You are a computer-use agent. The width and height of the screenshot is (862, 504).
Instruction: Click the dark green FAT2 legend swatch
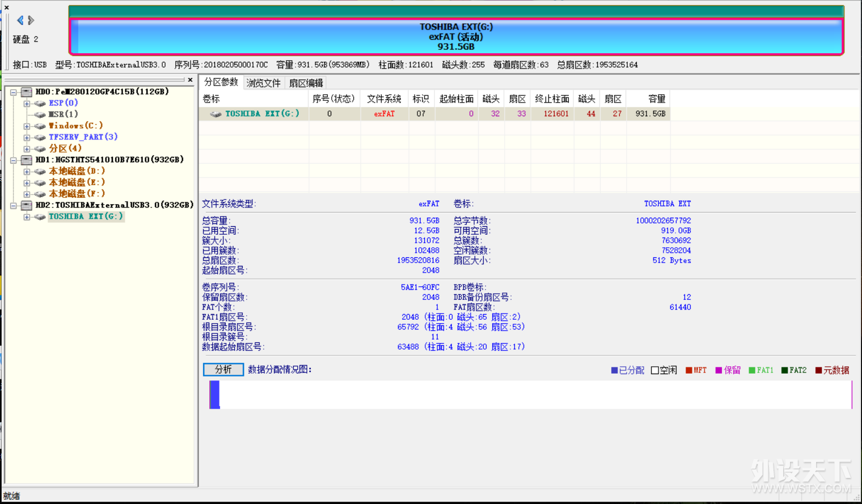(x=784, y=370)
